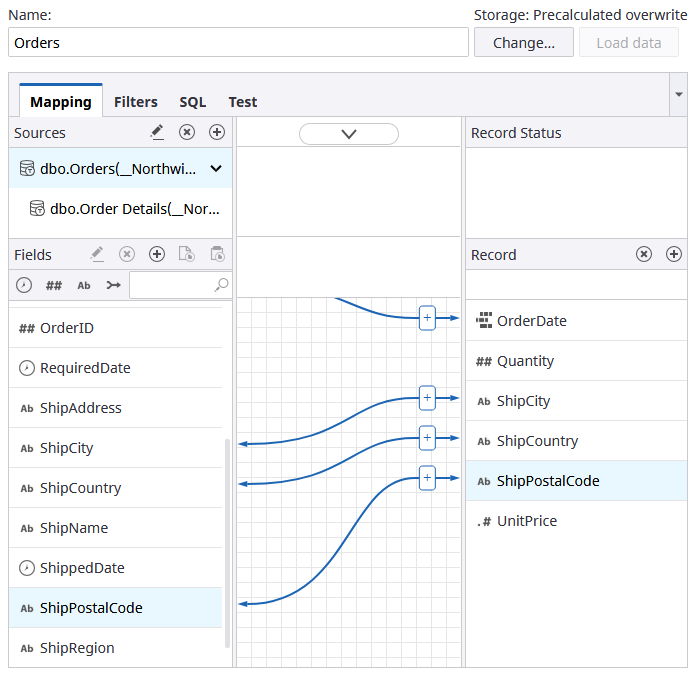The image size is (697, 676).
Task: Click the Change... storage button
Action: click(x=523, y=43)
